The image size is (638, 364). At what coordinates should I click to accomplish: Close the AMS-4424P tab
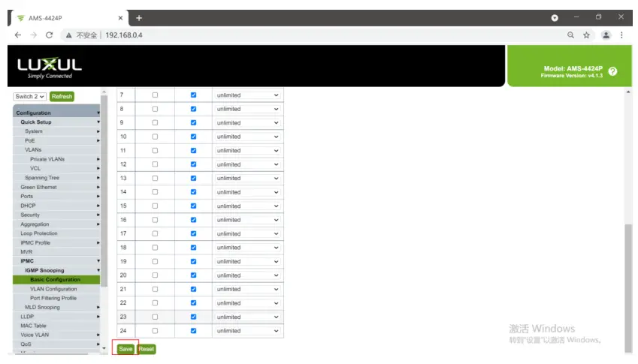point(120,18)
